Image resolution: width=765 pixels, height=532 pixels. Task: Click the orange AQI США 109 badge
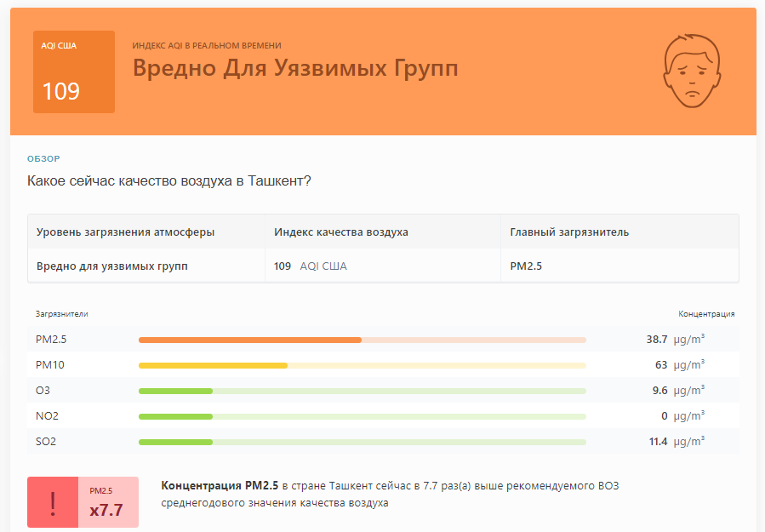[74, 72]
